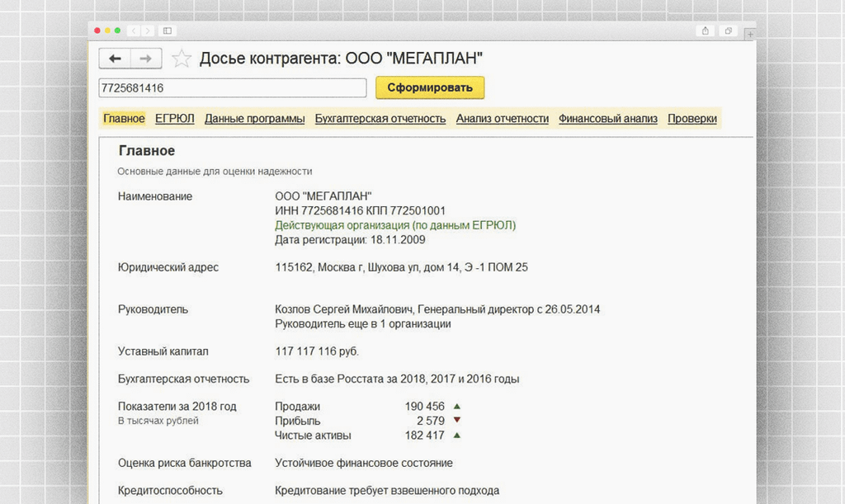Add dossier to favorites with star icon

(182, 59)
